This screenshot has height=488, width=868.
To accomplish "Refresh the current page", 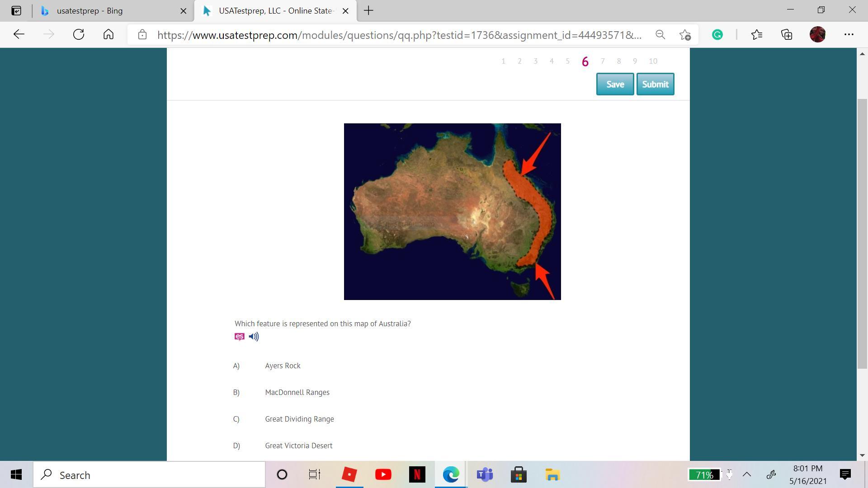I will [79, 35].
